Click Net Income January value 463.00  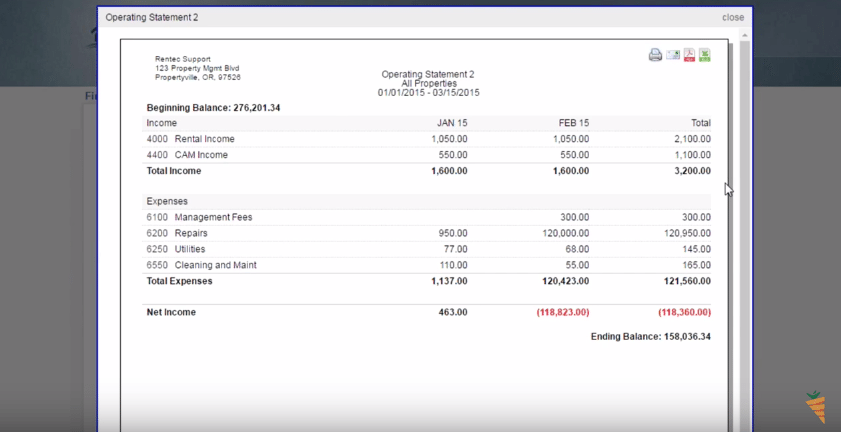(x=453, y=312)
